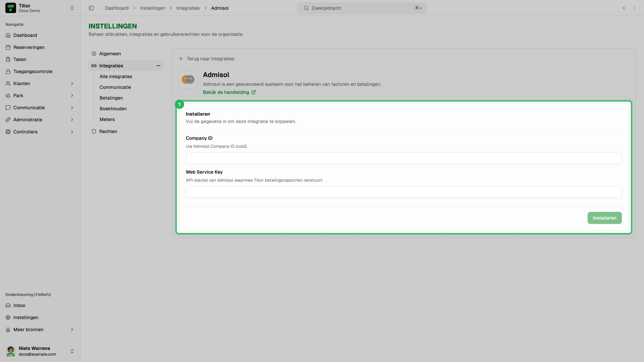This screenshot has width=644, height=362.
Task: Navigate forward with the right arrow
Action: pos(634,8)
